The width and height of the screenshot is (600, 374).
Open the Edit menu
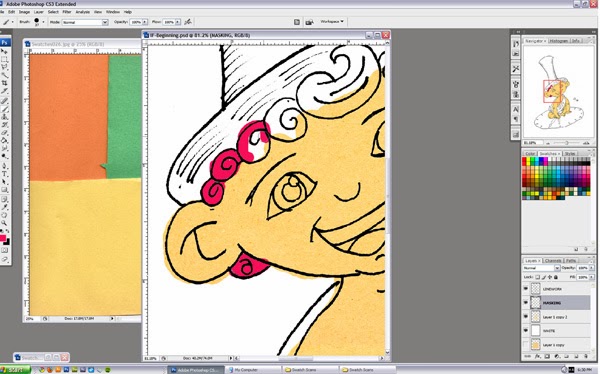click(x=11, y=12)
